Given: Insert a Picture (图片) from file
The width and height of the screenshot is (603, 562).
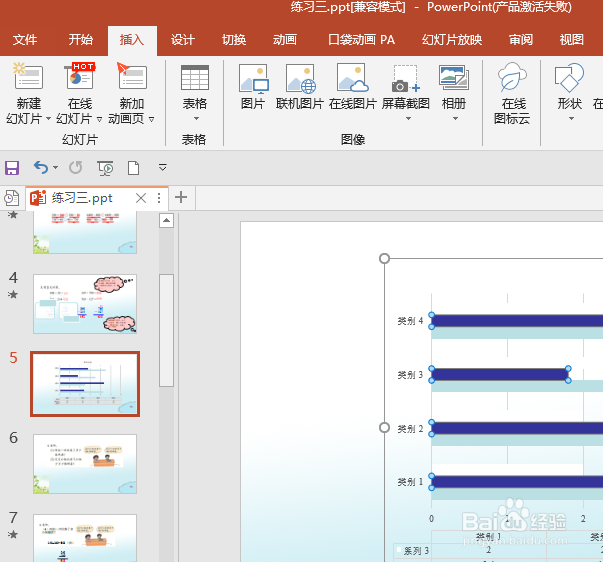Looking at the screenshot, I should [x=253, y=78].
